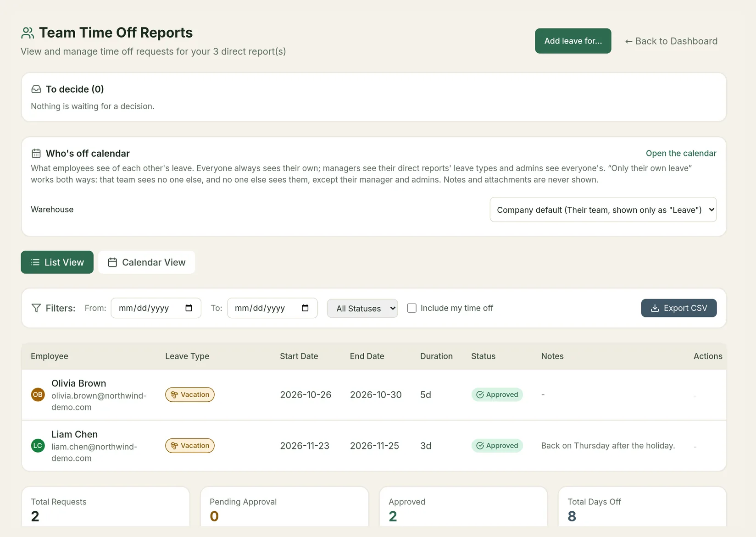This screenshot has width=756, height=537.
Task: Open the All Statuses filter dropdown
Action: (x=362, y=308)
